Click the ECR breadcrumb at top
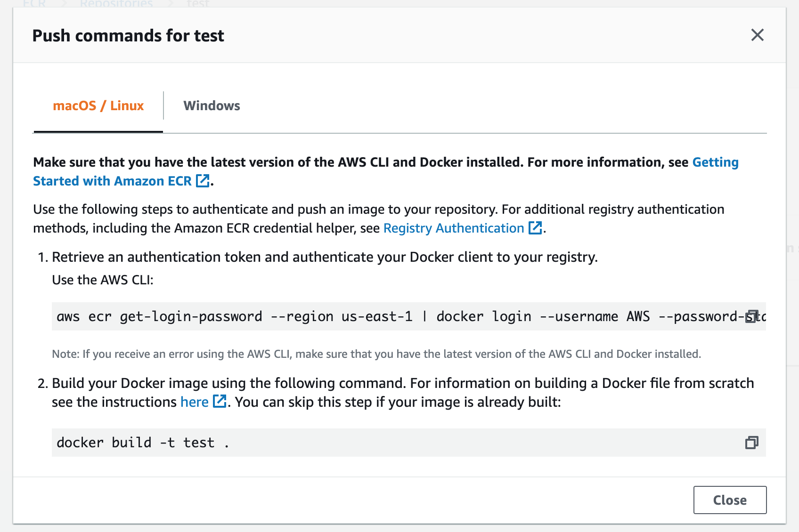Image resolution: width=799 pixels, height=532 pixels. pyautogui.click(x=34, y=4)
